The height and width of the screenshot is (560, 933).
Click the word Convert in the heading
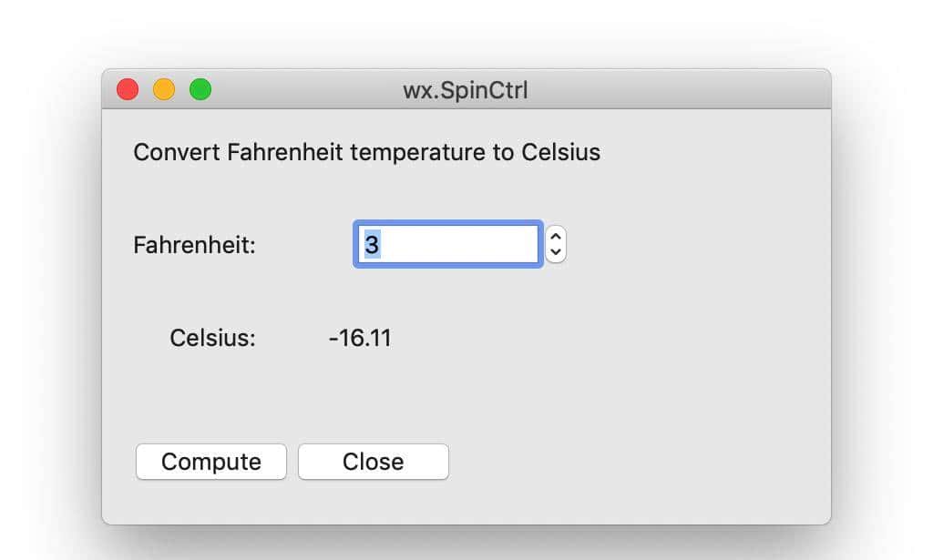(x=177, y=152)
